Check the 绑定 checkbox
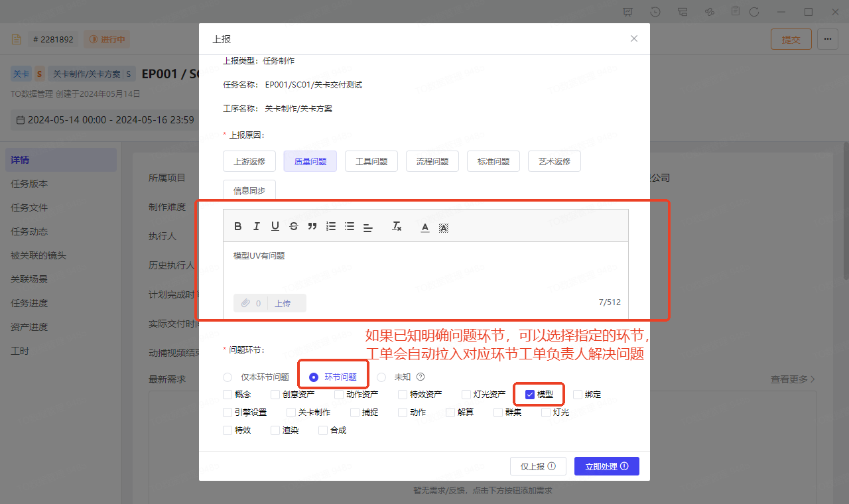 [578, 395]
